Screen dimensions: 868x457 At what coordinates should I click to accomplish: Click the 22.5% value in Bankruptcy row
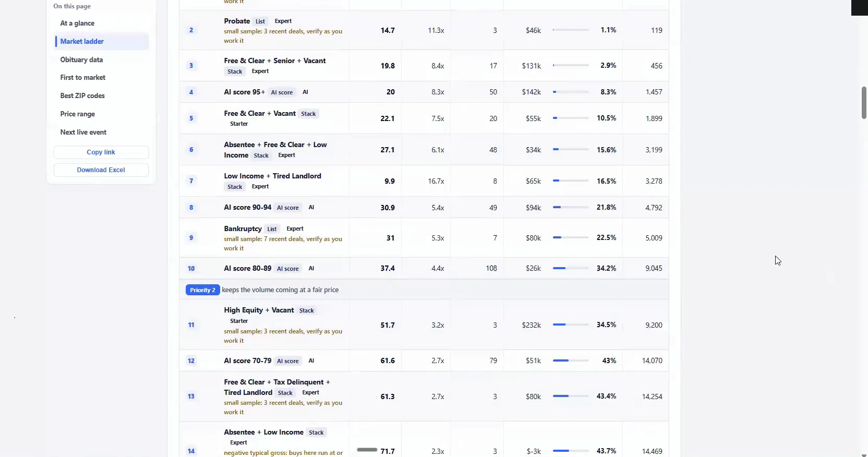pos(607,238)
